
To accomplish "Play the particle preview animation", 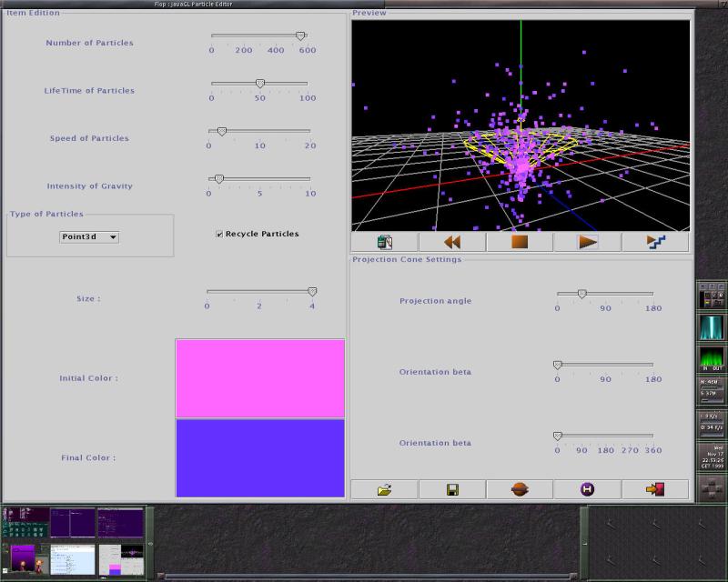I will (x=587, y=242).
